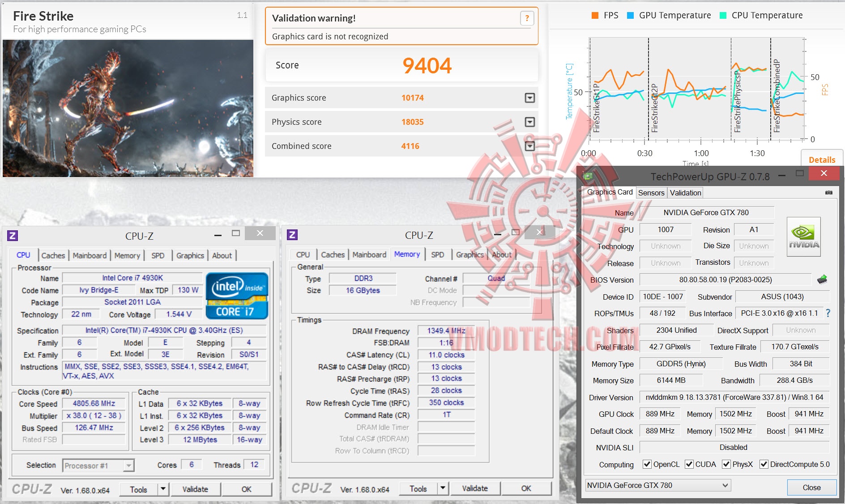Expand the Combined score details

pos(529,146)
